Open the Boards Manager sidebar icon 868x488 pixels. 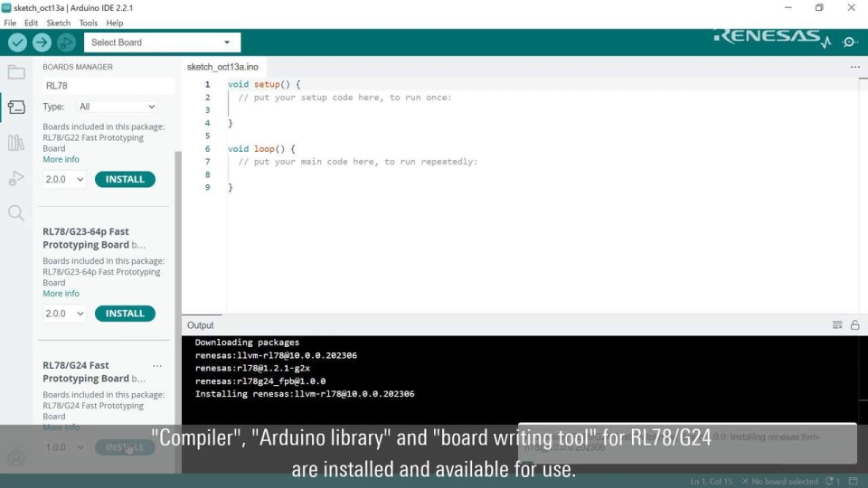pos(16,107)
